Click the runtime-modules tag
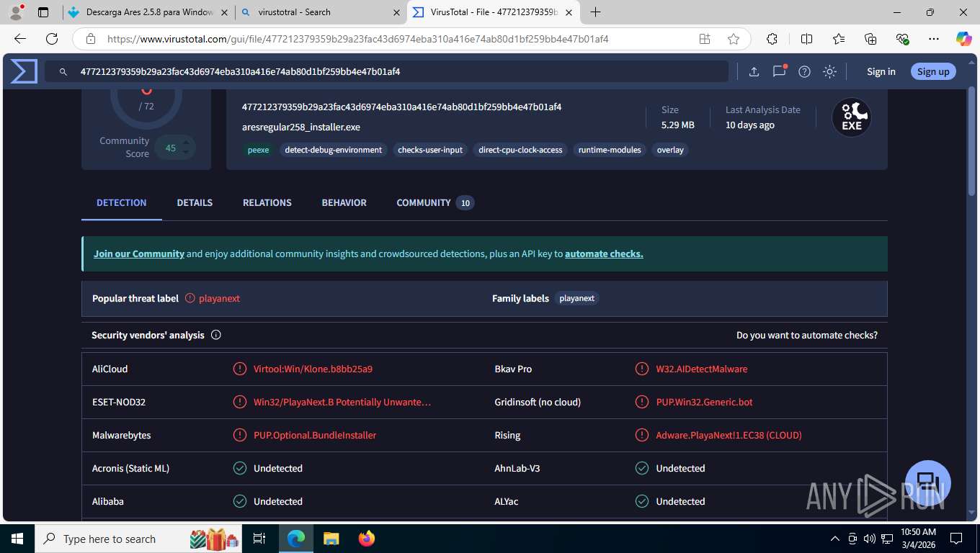Viewport: 980px width, 553px height. (610, 150)
